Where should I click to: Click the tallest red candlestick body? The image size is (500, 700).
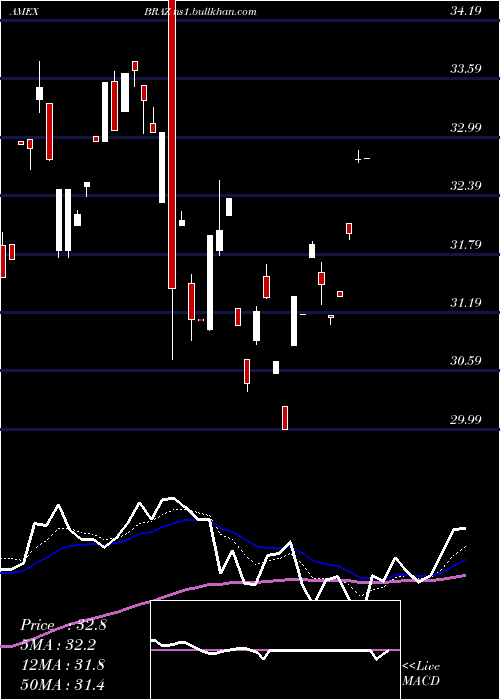(172, 144)
